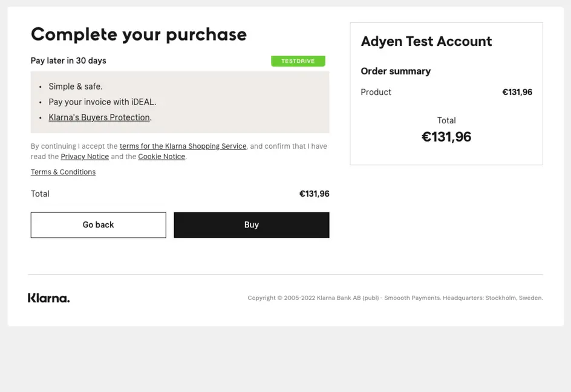Click the green TESTDRIVE badge
This screenshot has height=392, width=571.
[298, 60]
